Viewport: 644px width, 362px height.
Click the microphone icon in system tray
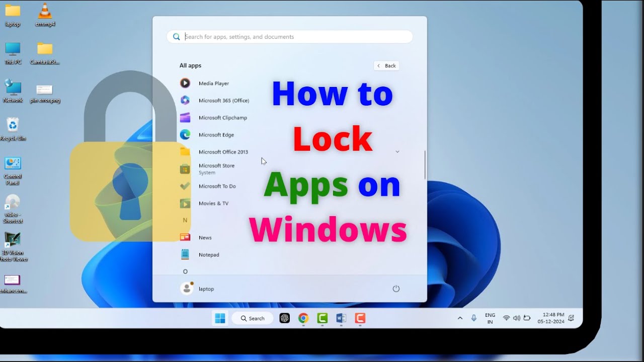pos(474,318)
